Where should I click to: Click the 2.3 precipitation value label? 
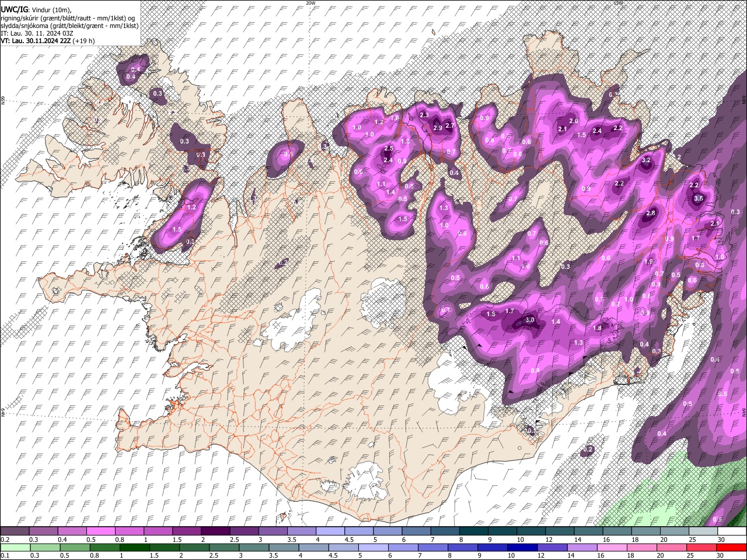point(424,115)
